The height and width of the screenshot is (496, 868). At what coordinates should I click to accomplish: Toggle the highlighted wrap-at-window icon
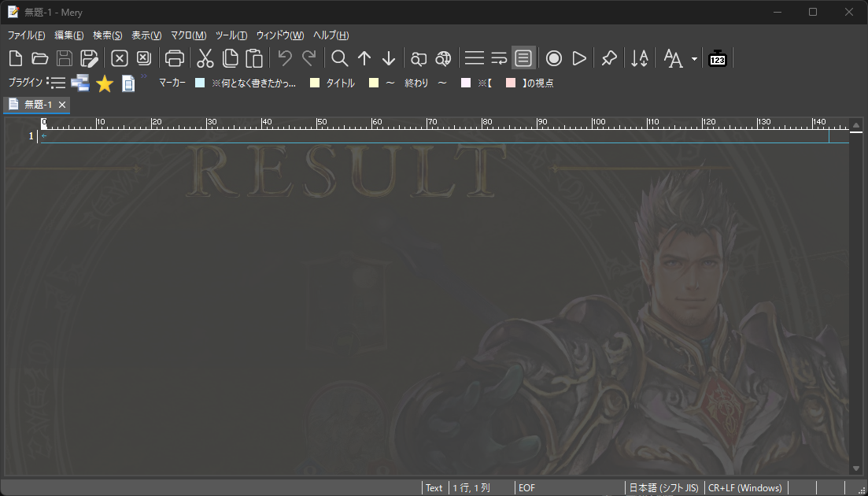coord(523,57)
